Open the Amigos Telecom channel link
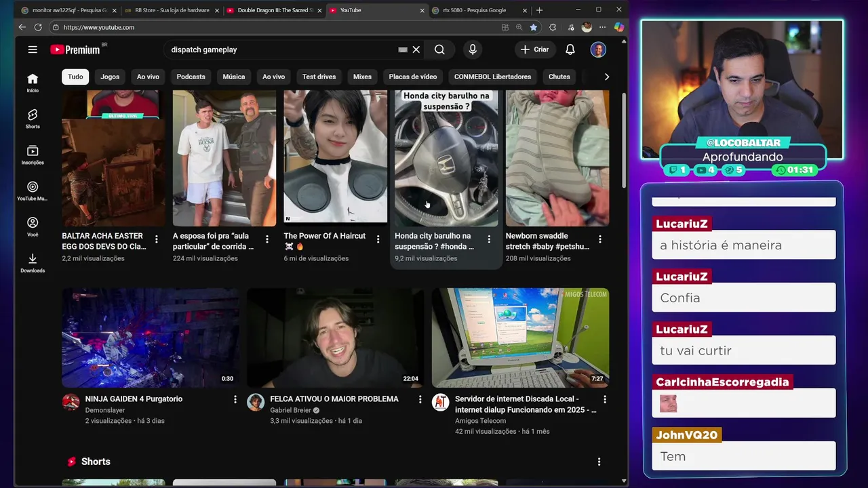Viewport: 868px width, 488px height. pyautogui.click(x=481, y=421)
